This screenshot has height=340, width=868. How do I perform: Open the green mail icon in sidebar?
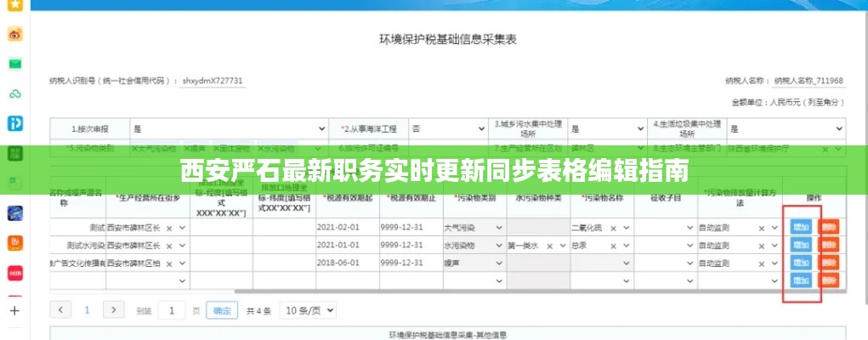(14, 64)
